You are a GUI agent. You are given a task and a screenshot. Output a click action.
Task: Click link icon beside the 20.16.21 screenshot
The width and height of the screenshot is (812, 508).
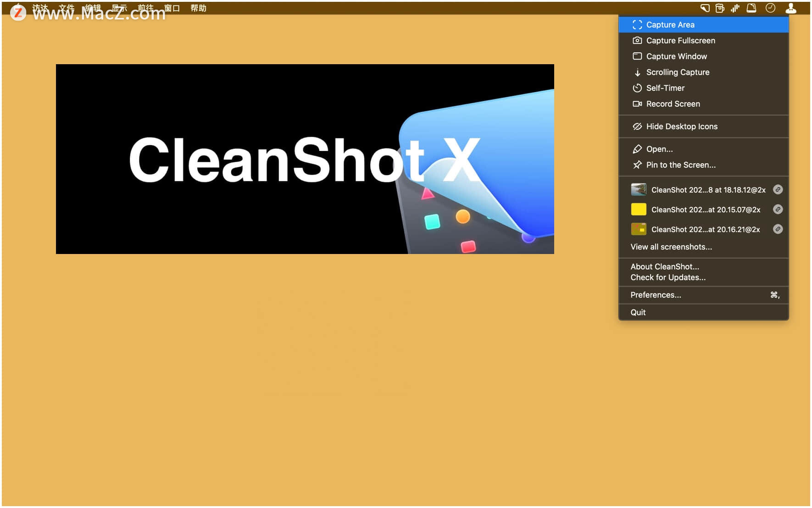coord(778,229)
